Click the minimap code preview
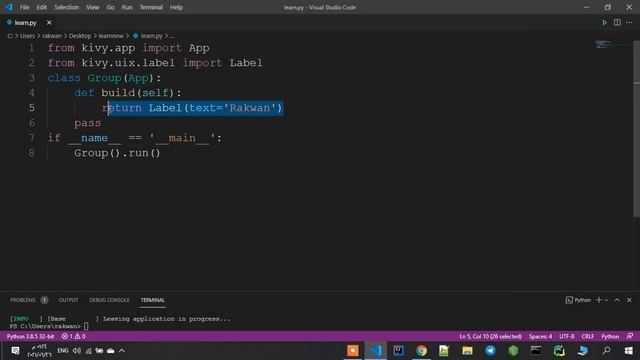This screenshot has width=640, height=360. click(x=603, y=44)
